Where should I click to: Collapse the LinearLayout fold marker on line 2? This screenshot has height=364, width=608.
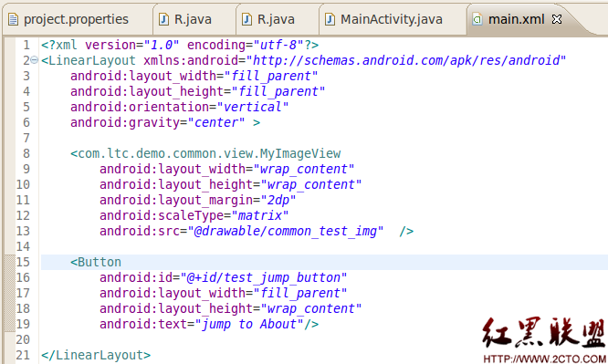click(x=34, y=60)
